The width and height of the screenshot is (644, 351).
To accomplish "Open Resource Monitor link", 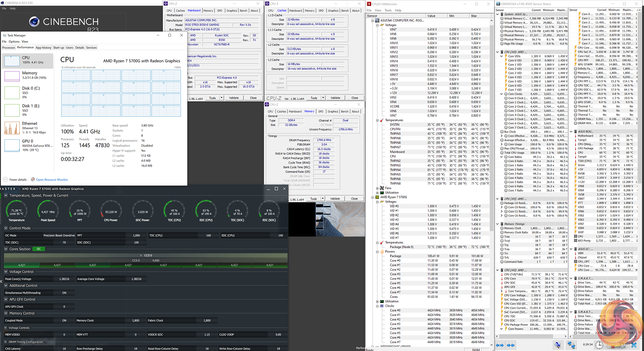I will (x=52, y=180).
